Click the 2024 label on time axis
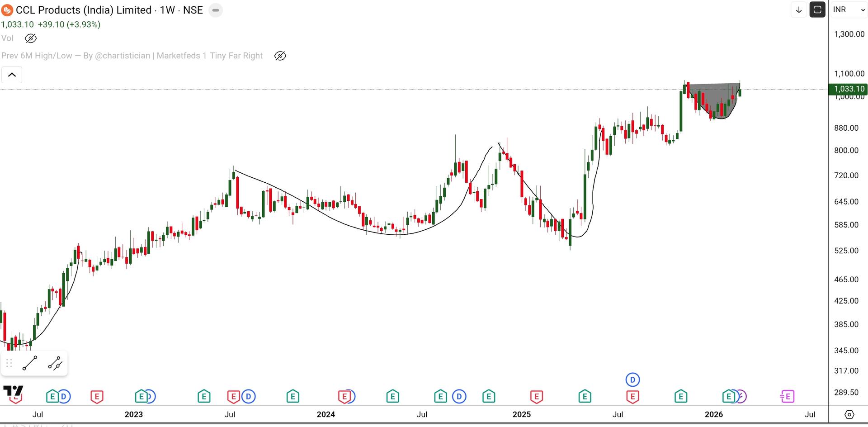The height and width of the screenshot is (427, 868). click(x=326, y=414)
